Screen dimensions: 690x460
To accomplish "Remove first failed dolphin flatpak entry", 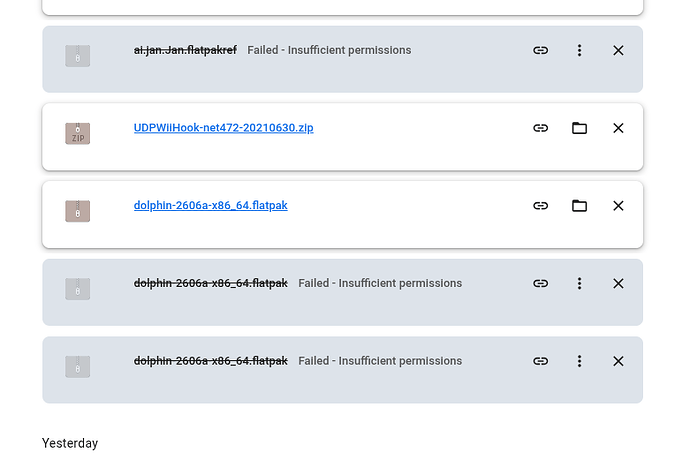I will (x=618, y=283).
